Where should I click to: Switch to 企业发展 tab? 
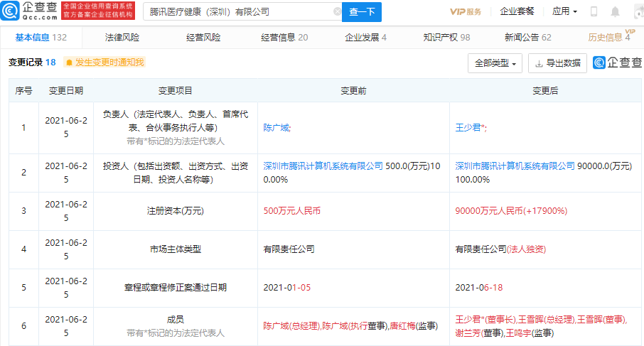point(365,38)
